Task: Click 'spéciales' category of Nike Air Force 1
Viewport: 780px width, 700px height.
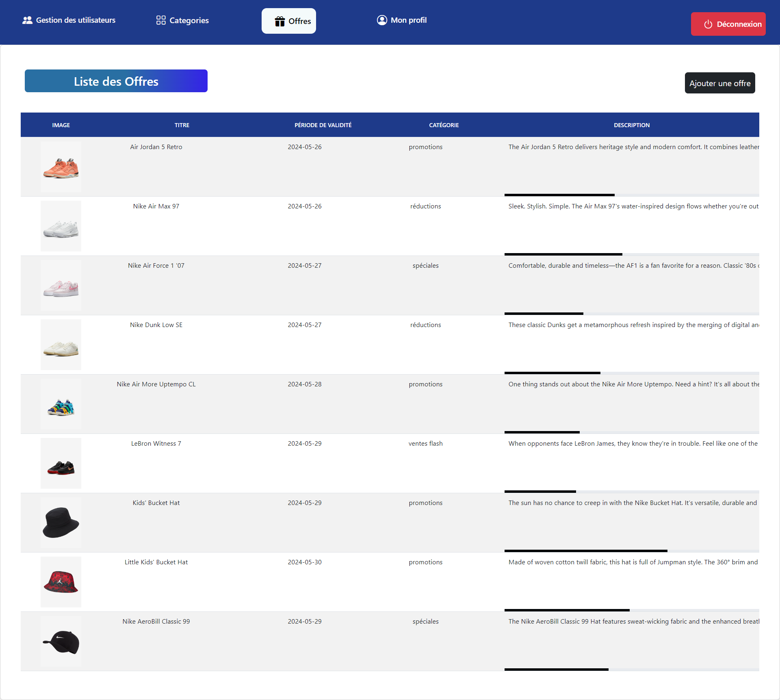Action: [426, 266]
